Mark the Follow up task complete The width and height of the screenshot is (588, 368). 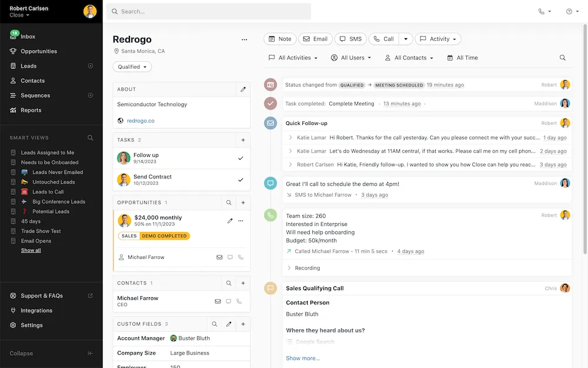[240, 158]
